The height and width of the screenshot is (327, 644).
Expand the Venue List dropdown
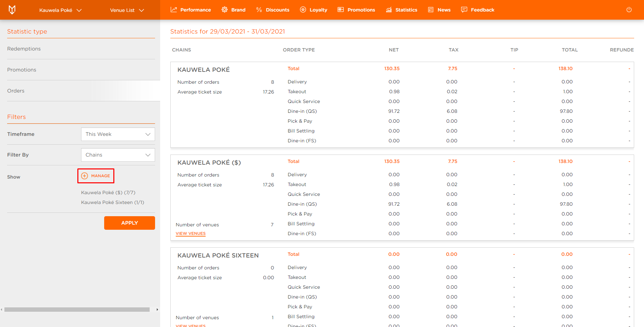127,10
